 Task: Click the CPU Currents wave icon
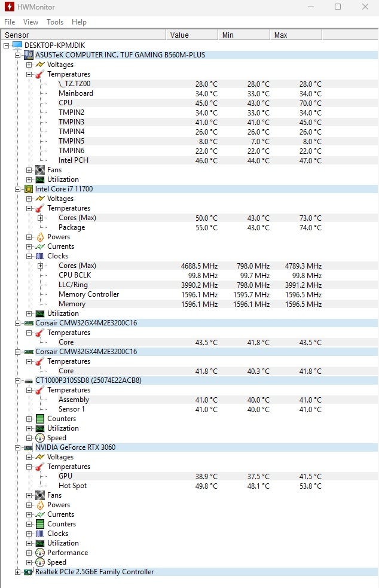[x=40, y=246]
